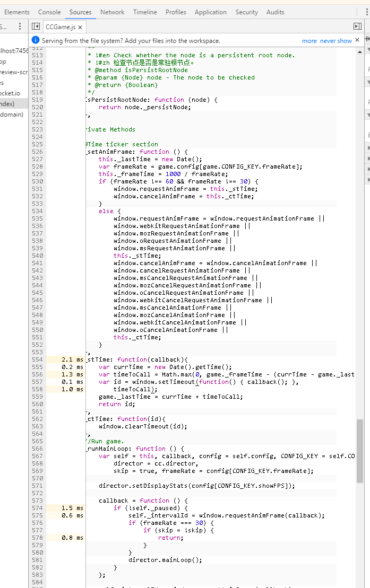Switch to the Elements tab
The image size is (370, 588).
point(17,12)
